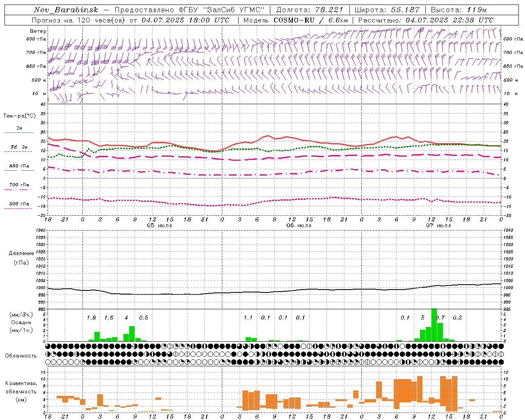The height and width of the screenshot is (420, 525).
Task: Select the (гПа) unit label under Давление
Action: coord(21,262)
